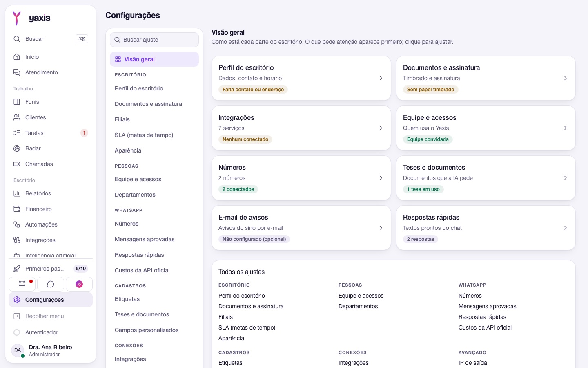Open the Dra. Ana Ribeiro profile
This screenshot has width=588, height=368.
tap(51, 350)
